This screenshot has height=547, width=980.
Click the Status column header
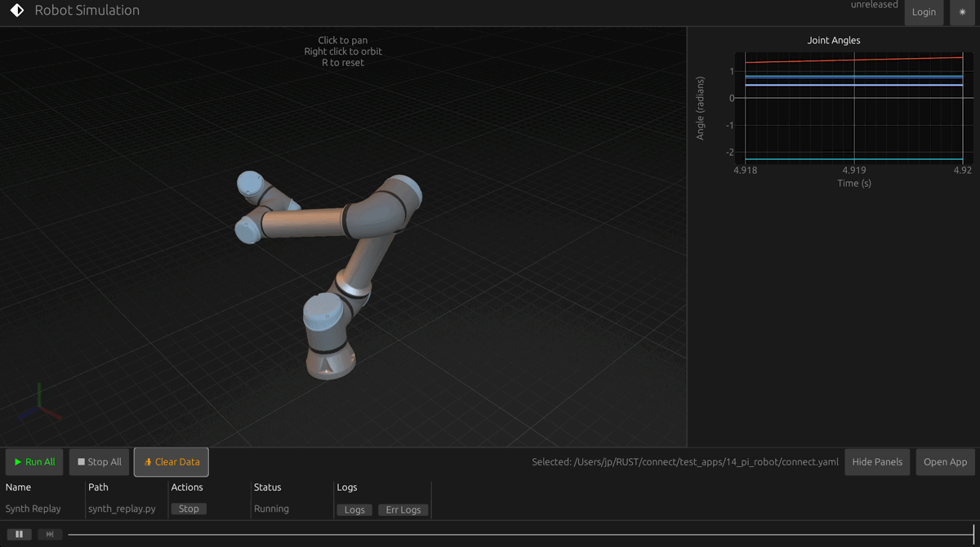[267, 487]
